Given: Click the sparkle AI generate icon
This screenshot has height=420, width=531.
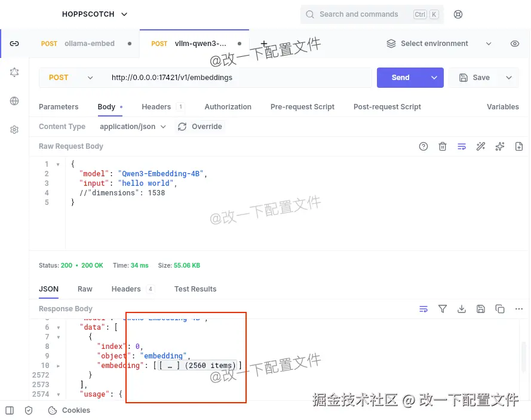Looking at the screenshot, I should coord(500,146).
